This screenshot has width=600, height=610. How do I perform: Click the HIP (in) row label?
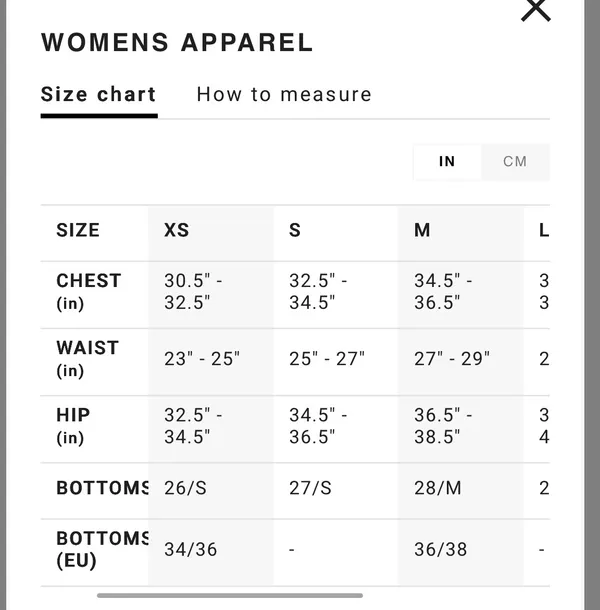73,426
